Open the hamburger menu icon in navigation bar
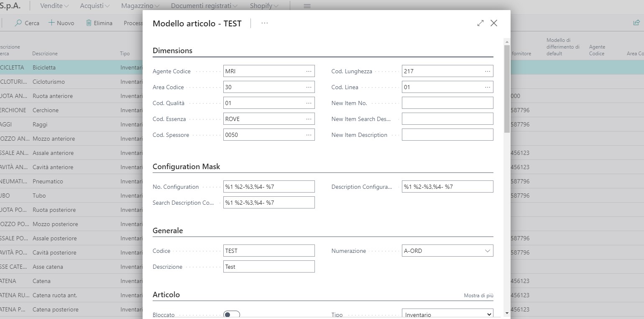 (x=307, y=6)
